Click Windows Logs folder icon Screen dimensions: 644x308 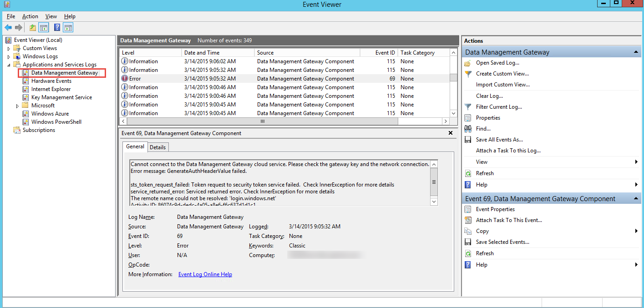17,56
